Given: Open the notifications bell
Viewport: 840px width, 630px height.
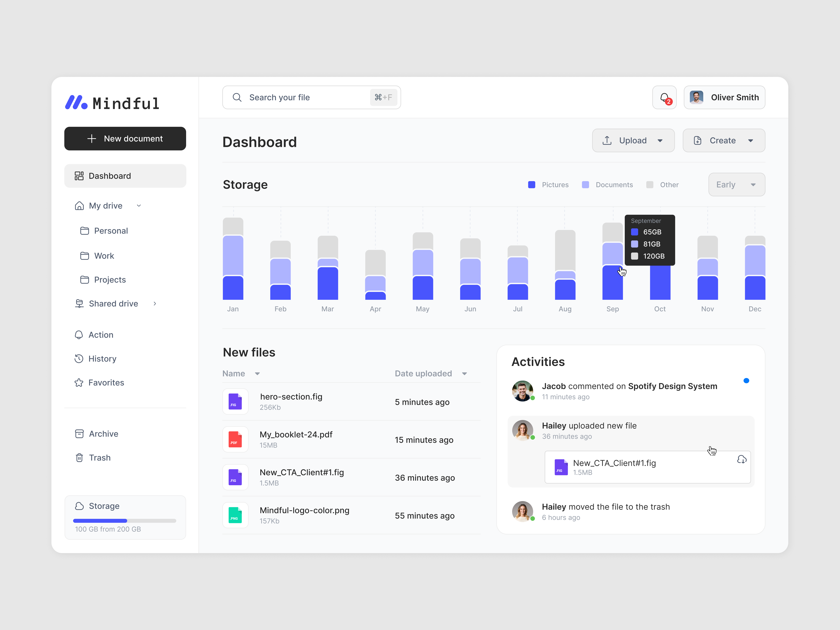Looking at the screenshot, I should pyautogui.click(x=664, y=98).
